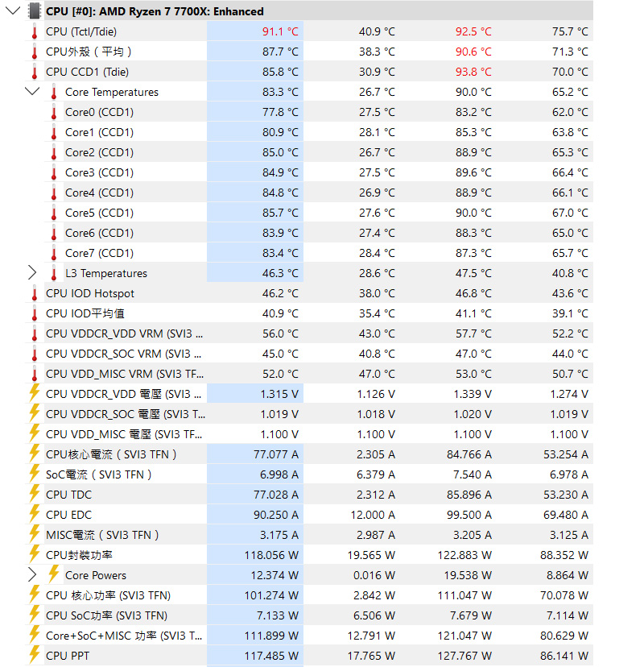Click the 99.500 A maximum EDC value

(469, 515)
